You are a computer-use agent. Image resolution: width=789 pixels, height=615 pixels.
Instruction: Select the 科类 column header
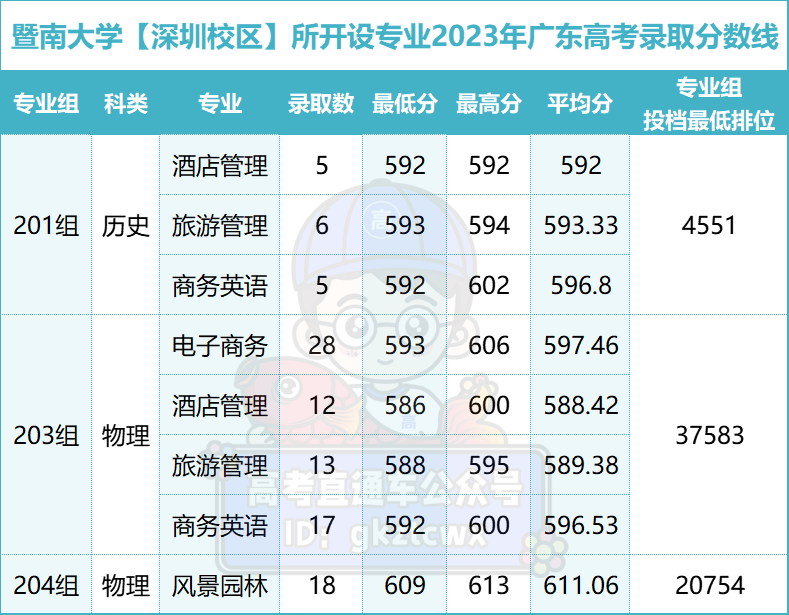[x=126, y=104]
